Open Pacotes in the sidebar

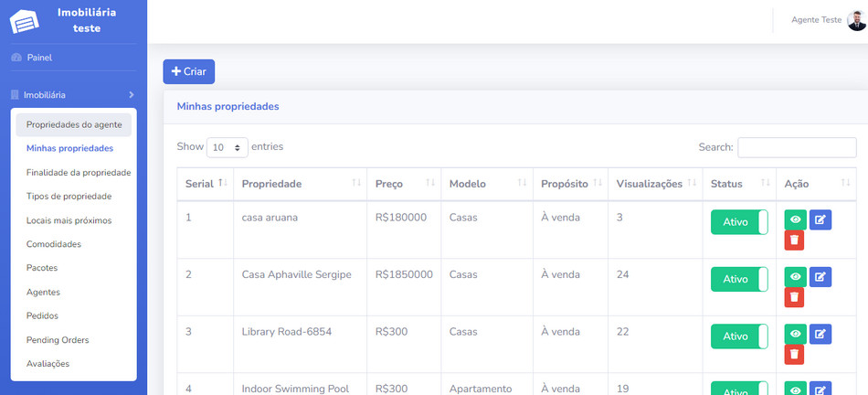(x=42, y=268)
